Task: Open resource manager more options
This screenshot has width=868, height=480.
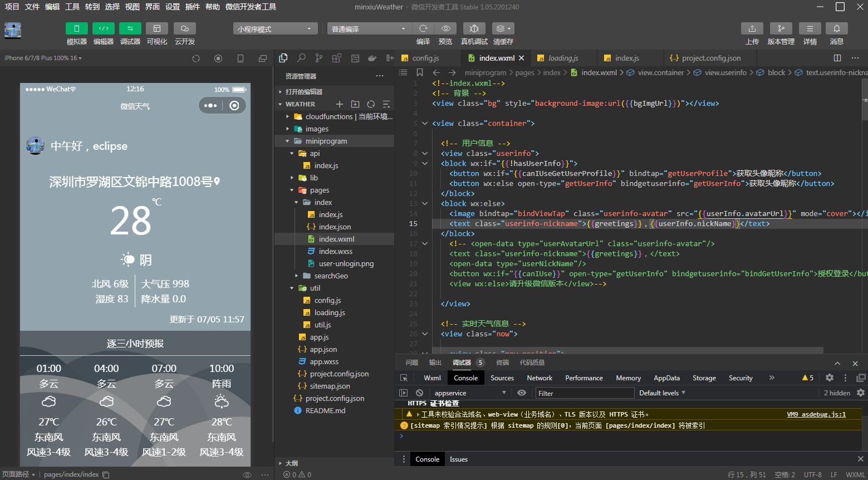Action: click(380, 76)
